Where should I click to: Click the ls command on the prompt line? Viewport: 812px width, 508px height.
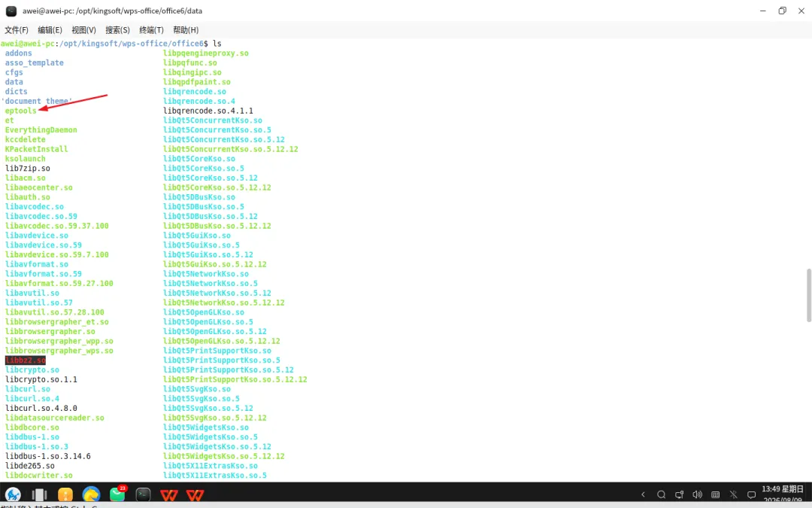pos(217,44)
